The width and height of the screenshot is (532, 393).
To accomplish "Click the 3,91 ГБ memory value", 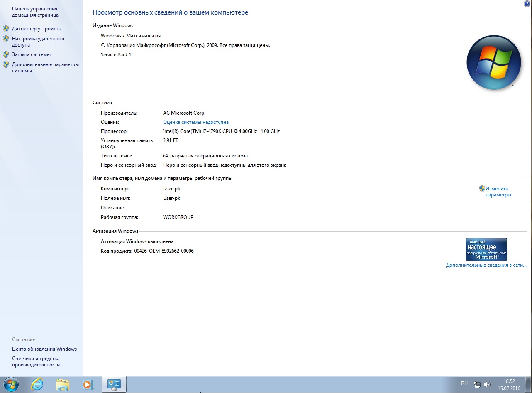I will 171,140.
